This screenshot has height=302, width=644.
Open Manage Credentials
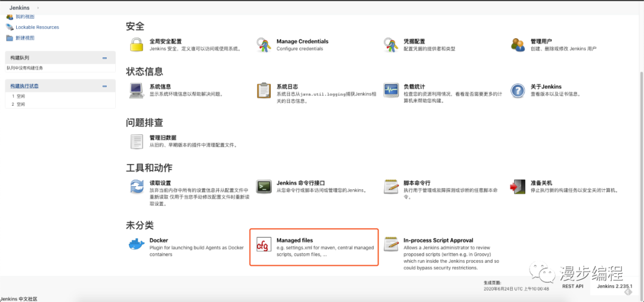(302, 42)
